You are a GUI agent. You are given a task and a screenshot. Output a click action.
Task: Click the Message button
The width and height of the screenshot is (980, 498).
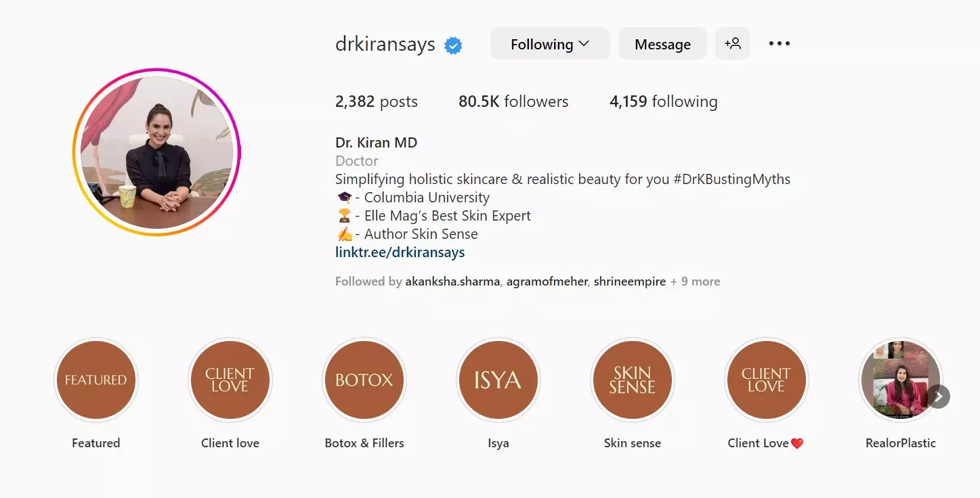point(662,44)
